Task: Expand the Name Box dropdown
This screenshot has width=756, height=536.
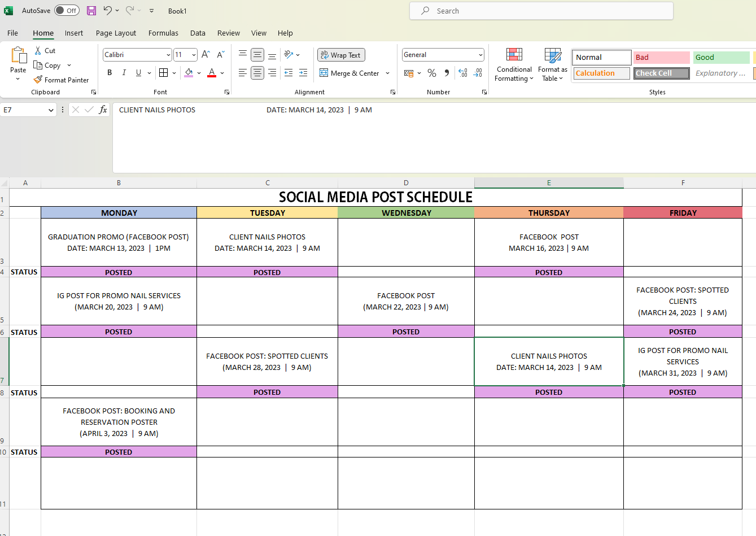Action: (51, 110)
